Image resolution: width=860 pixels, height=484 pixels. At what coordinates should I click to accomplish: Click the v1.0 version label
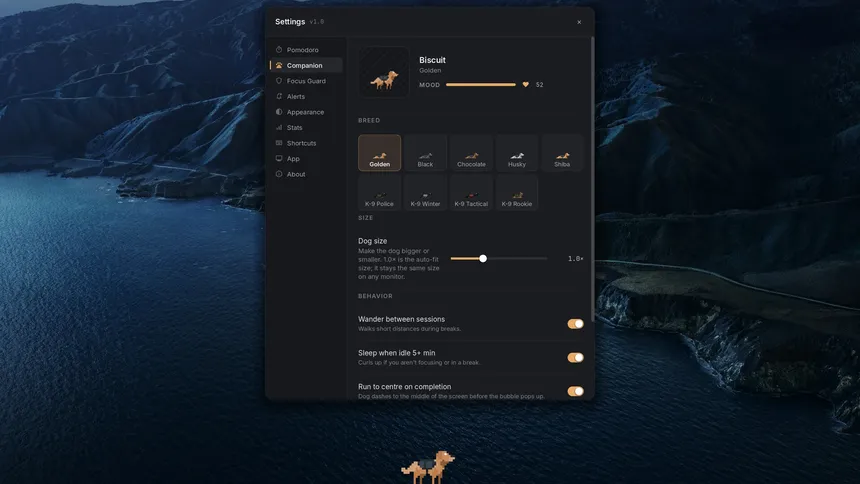316,22
